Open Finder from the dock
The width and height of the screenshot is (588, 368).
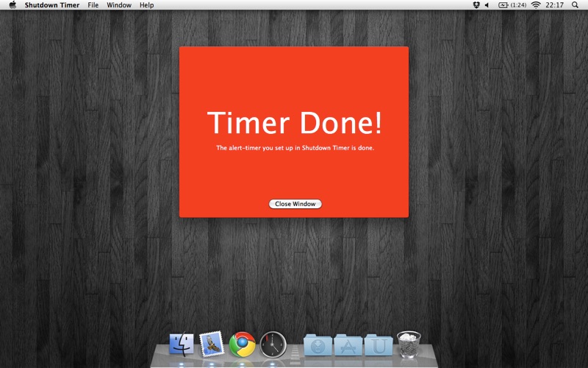[x=182, y=344]
